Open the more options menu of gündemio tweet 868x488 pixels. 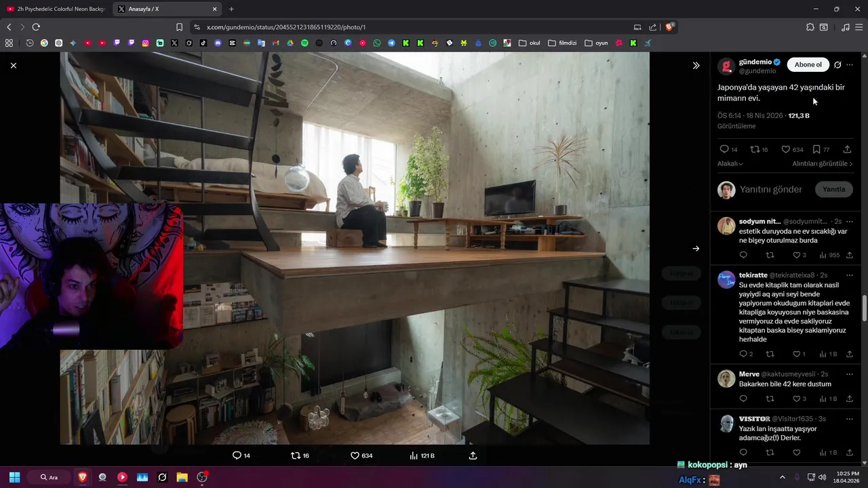coord(850,65)
